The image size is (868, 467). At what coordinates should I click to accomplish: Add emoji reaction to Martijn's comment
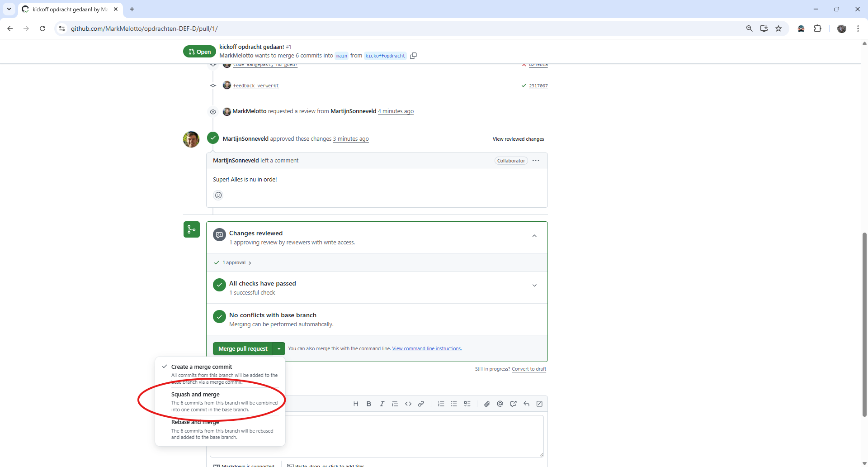[218, 195]
